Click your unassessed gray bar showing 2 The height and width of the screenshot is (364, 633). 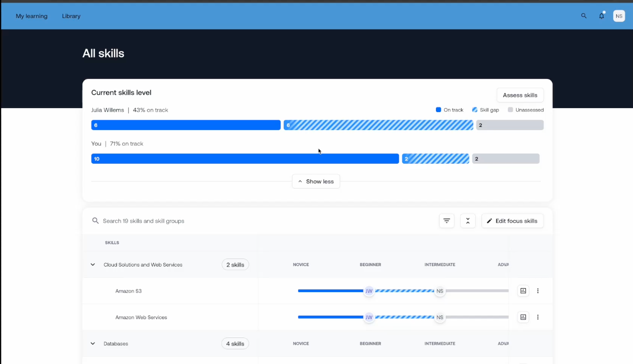[506, 159]
